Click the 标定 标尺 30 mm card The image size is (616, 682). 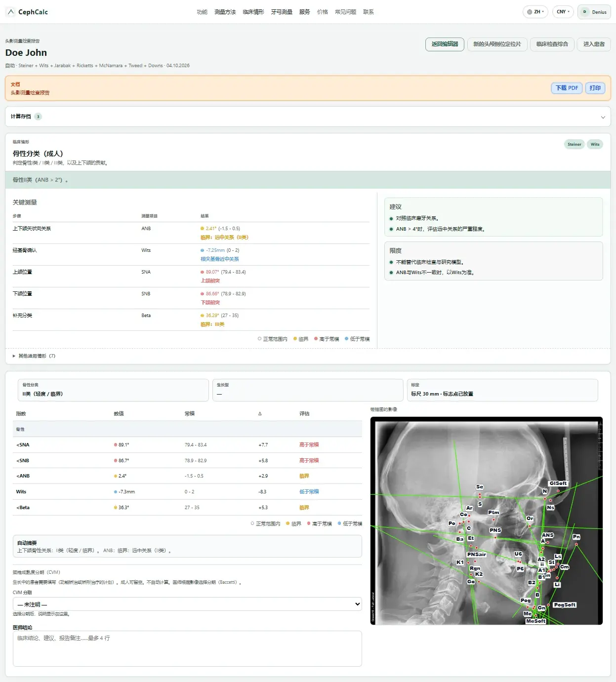click(x=502, y=390)
